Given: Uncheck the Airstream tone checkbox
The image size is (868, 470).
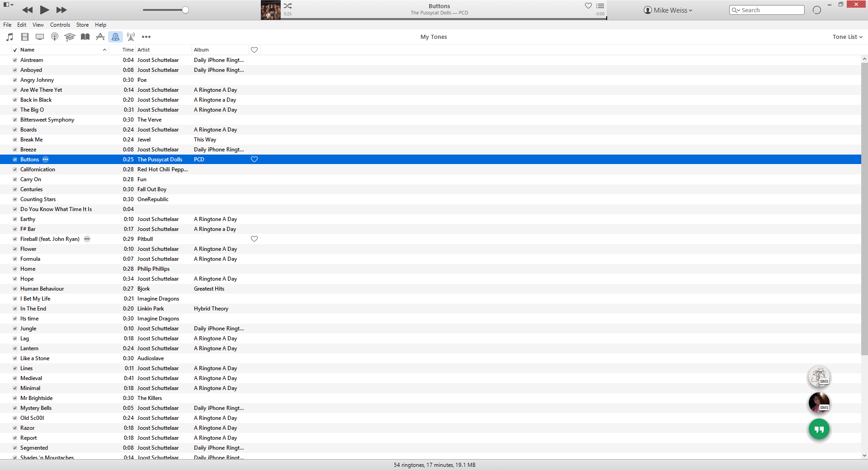Looking at the screenshot, I should pyautogui.click(x=15, y=60).
